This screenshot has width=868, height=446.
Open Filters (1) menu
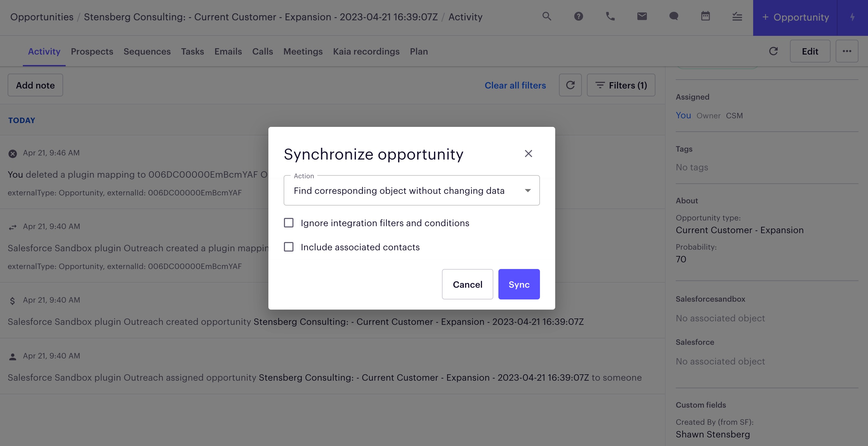click(621, 85)
